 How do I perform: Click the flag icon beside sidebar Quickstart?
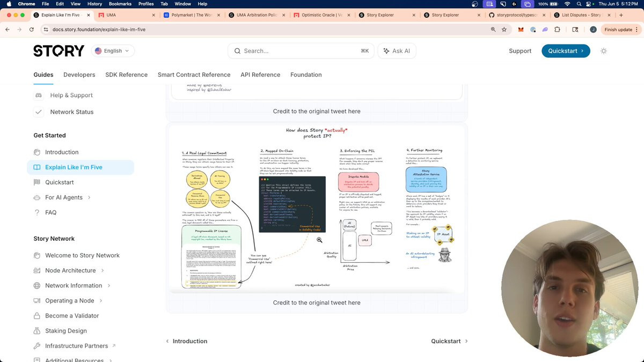[37, 182]
